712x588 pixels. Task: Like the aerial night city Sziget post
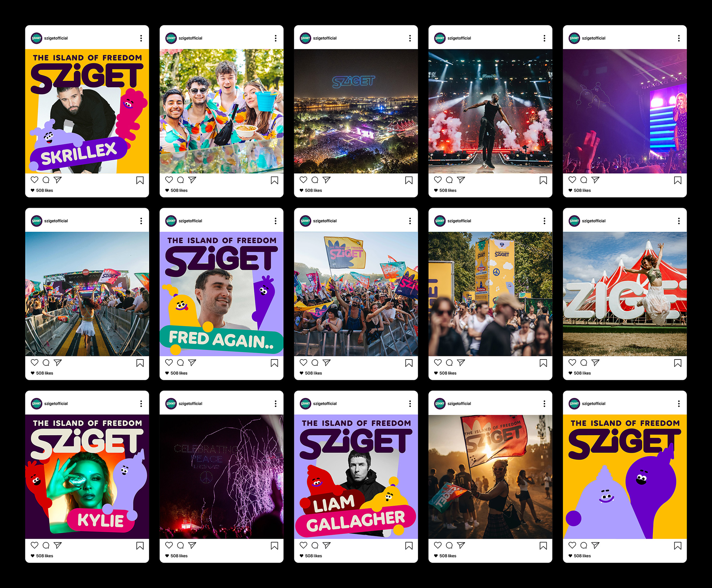303,180
